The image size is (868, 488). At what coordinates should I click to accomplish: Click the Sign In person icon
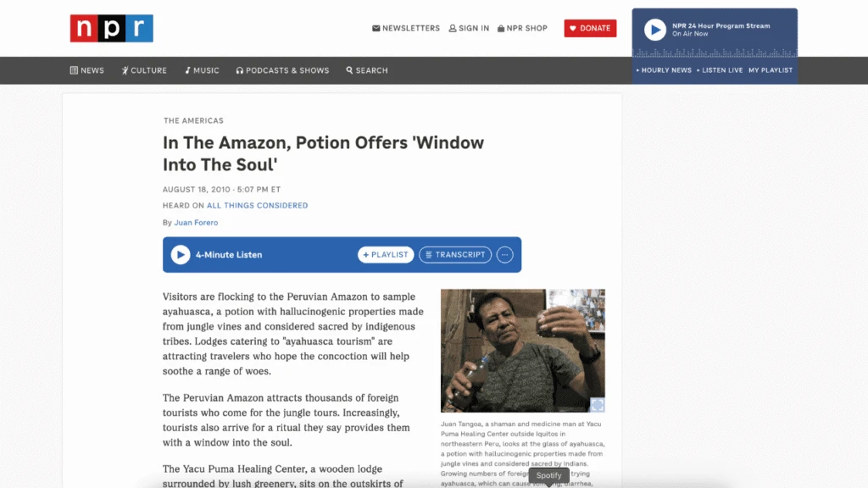pos(453,28)
